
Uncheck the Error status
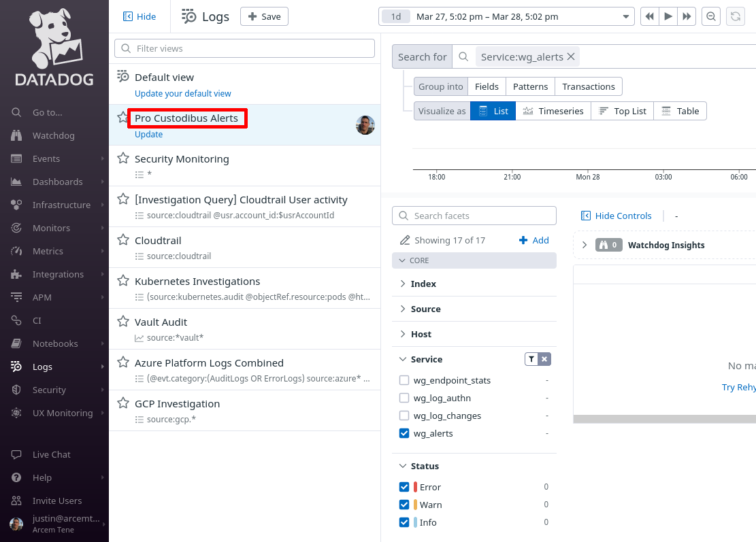coord(404,487)
